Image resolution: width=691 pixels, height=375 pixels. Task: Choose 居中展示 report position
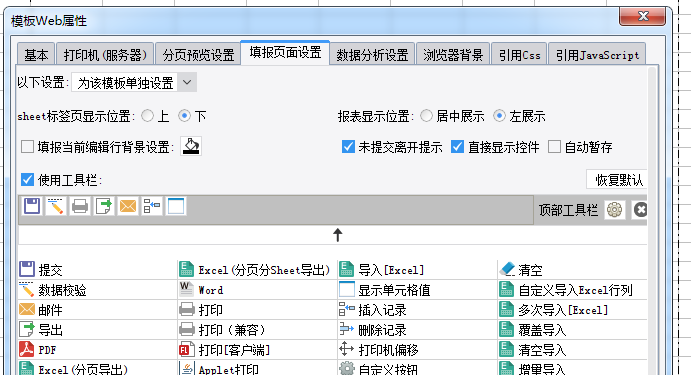[426, 116]
